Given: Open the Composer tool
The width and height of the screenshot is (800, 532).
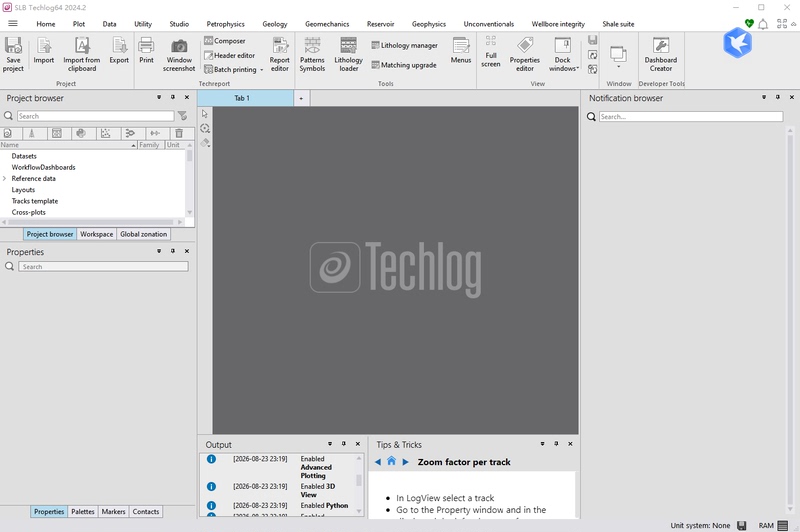Looking at the screenshot, I should (224, 41).
